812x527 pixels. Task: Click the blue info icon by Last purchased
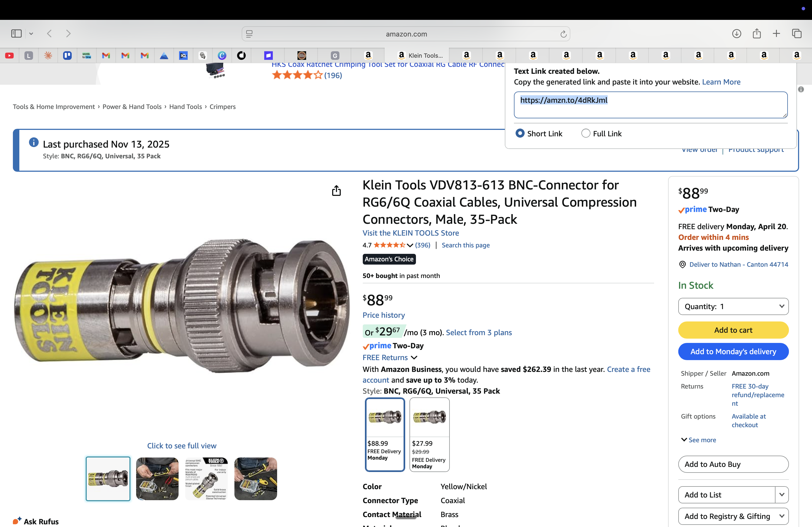click(34, 142)
